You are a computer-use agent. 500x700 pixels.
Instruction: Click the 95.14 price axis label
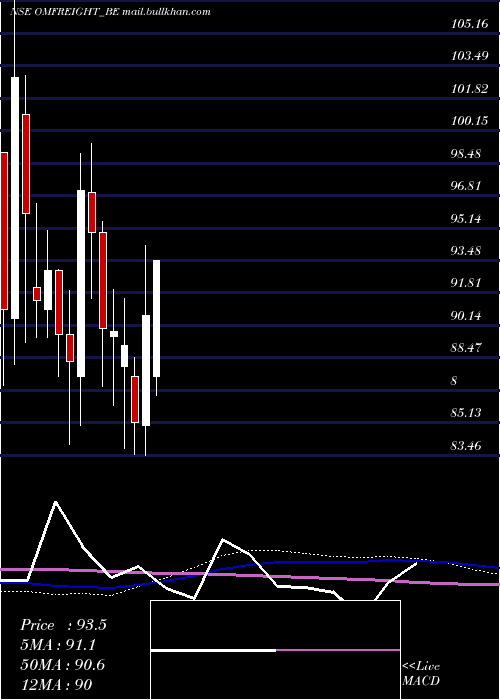click(x=466, y=219)
